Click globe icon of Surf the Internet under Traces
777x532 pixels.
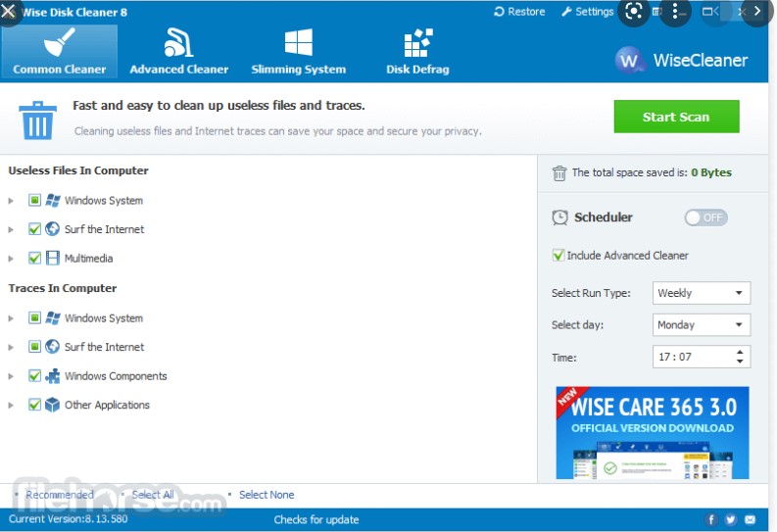pos(53,347)
